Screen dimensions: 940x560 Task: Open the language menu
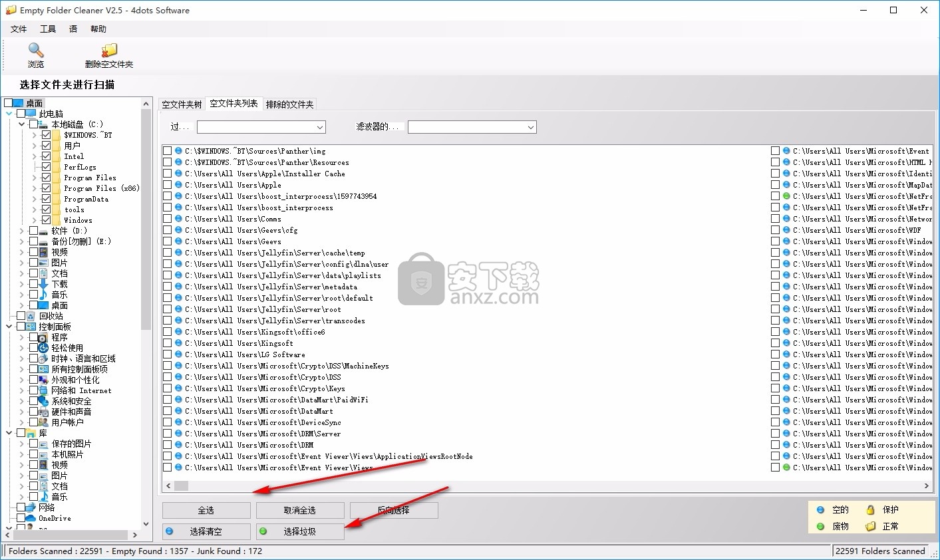click(73, 29)
